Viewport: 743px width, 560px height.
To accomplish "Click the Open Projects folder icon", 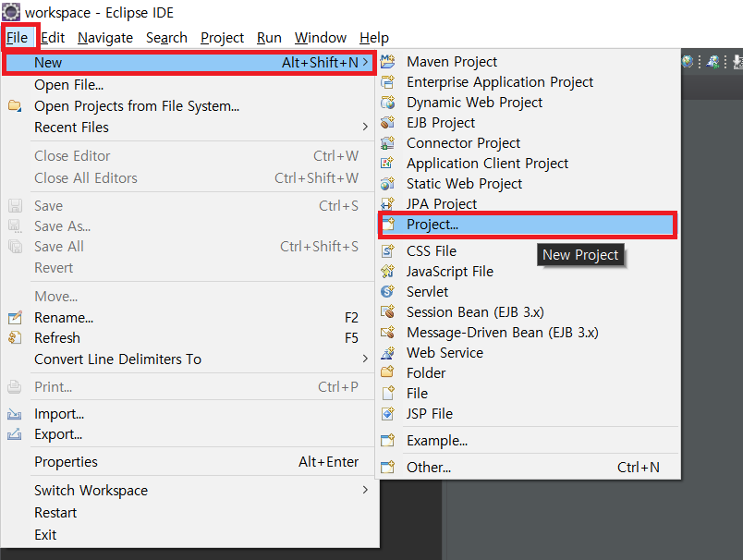I will coord(15,105).
